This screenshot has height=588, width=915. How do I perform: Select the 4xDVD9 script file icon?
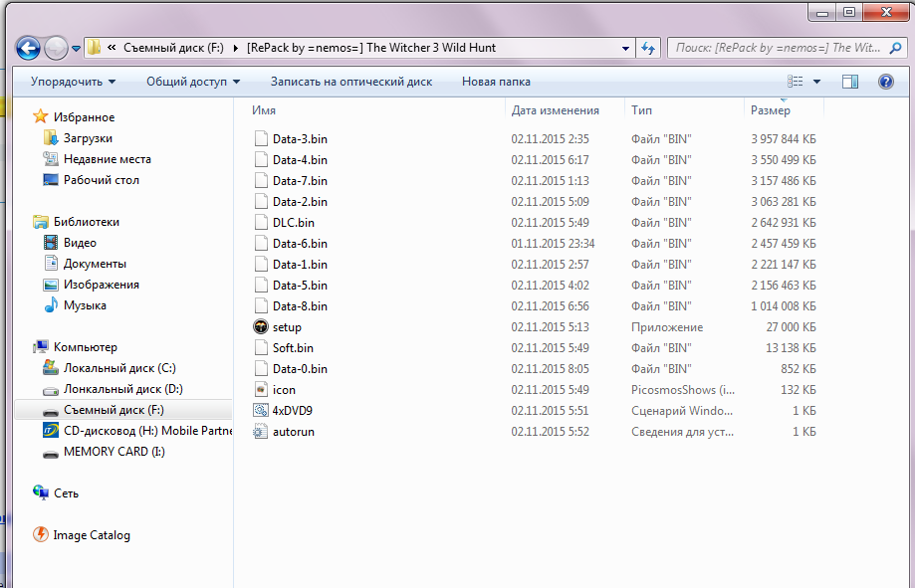[x=260, y=411]
